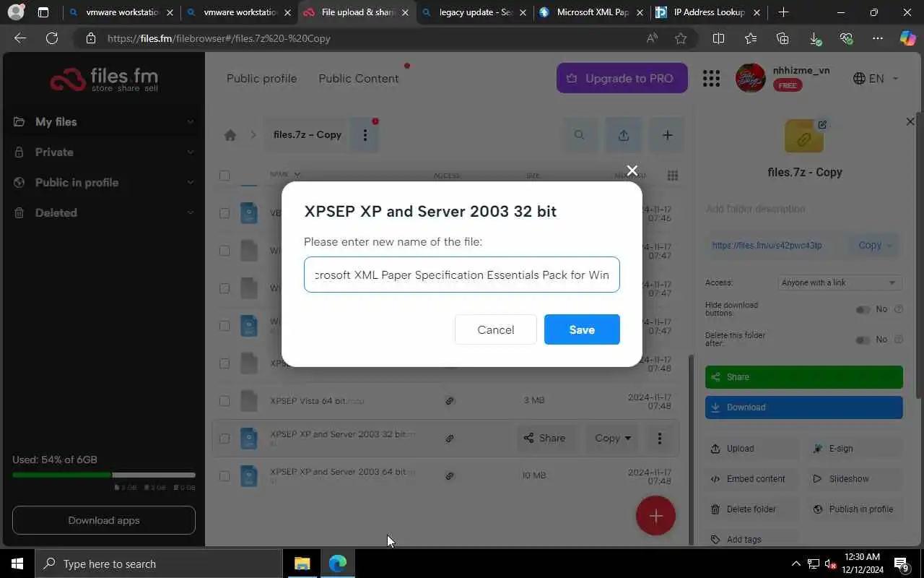Check XPSEP XP and Server 2003 32 bit checkbox
924x578 pixels.
tap(225, 439)
